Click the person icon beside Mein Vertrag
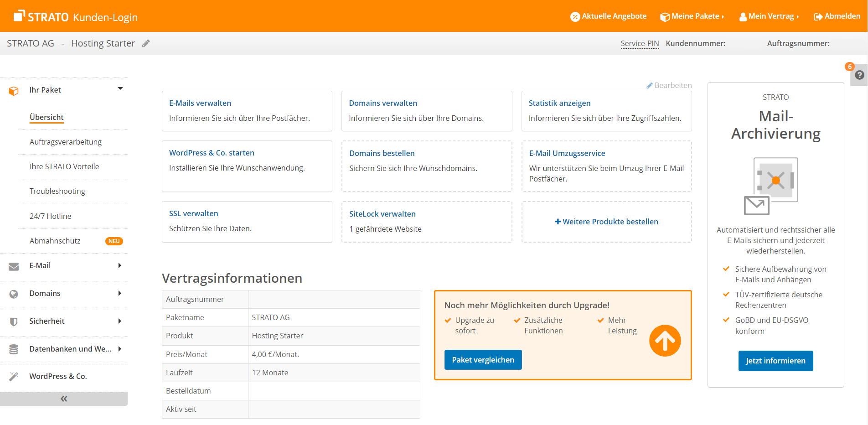The width and height of the screenshot is (868, 425). coord(743,17)
